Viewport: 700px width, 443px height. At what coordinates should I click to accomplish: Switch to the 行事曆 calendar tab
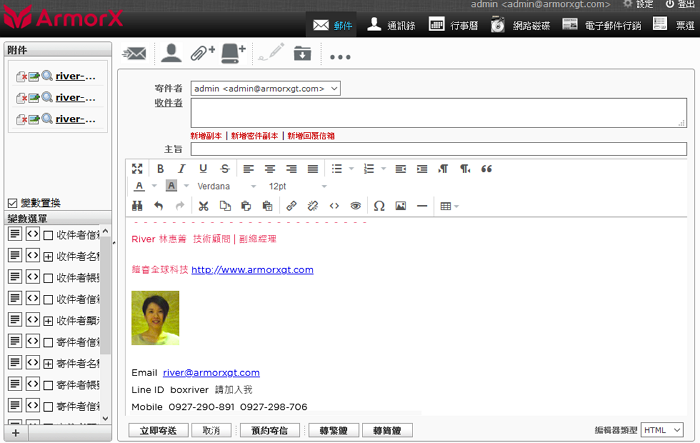click(458, 25)
